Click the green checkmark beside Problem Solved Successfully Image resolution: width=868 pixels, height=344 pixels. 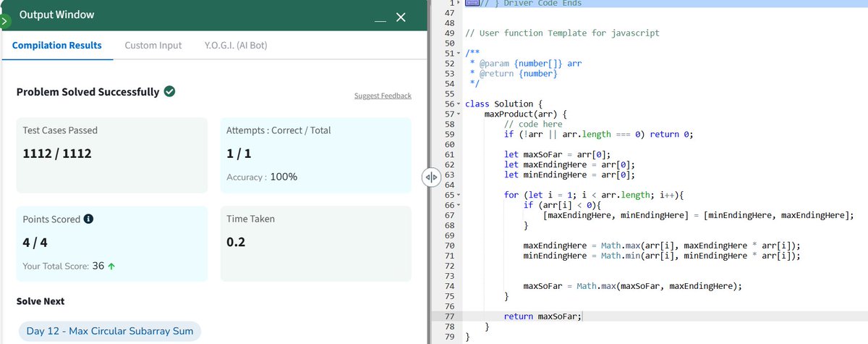click(169, 91)
